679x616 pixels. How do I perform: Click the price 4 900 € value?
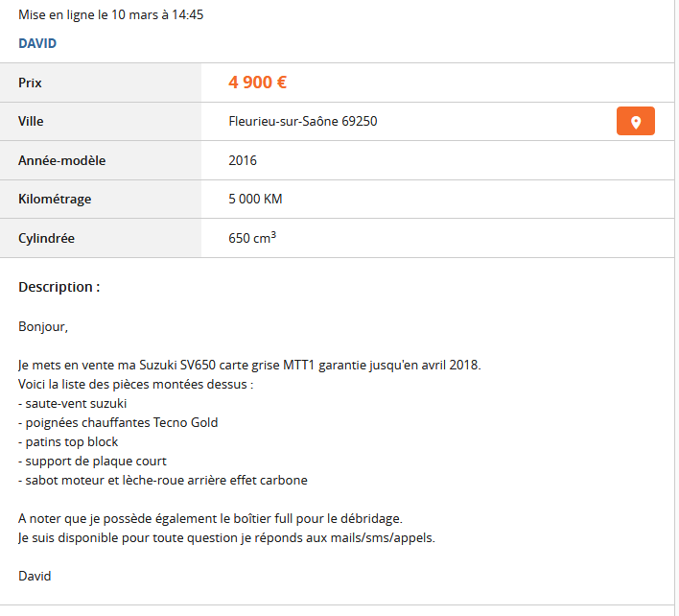(x=257, y=83)
